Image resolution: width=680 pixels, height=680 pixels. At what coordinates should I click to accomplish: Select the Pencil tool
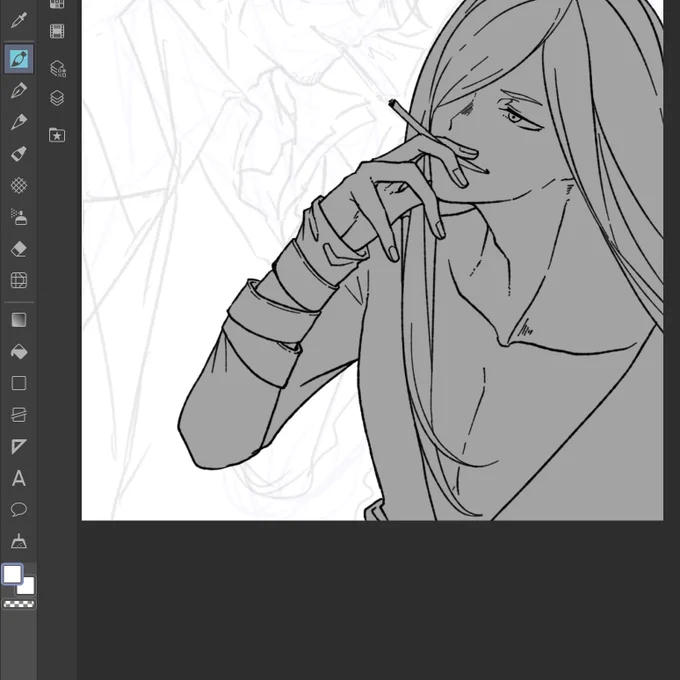[19, 122]
